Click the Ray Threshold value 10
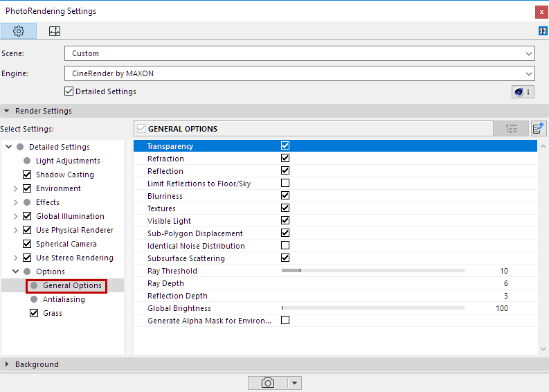The width and height of the screenshot is (549, 392). (504, 271)
